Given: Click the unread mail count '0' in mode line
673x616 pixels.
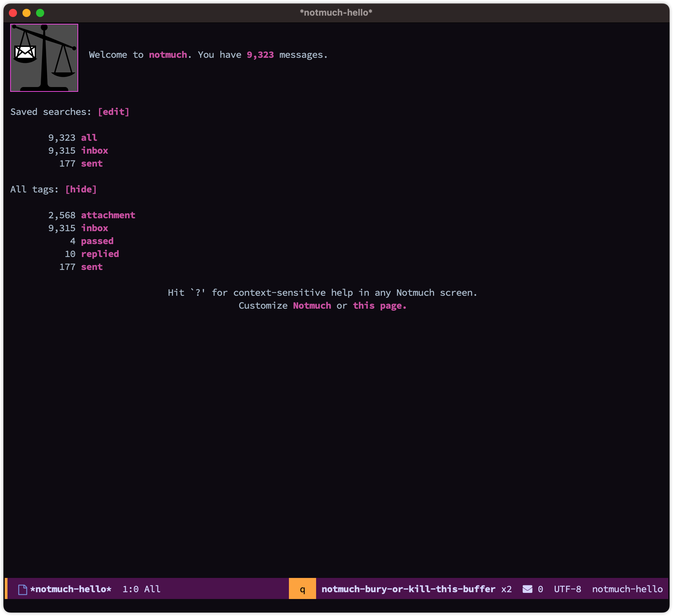Looking at the screenshot, I should click(540, 589).
